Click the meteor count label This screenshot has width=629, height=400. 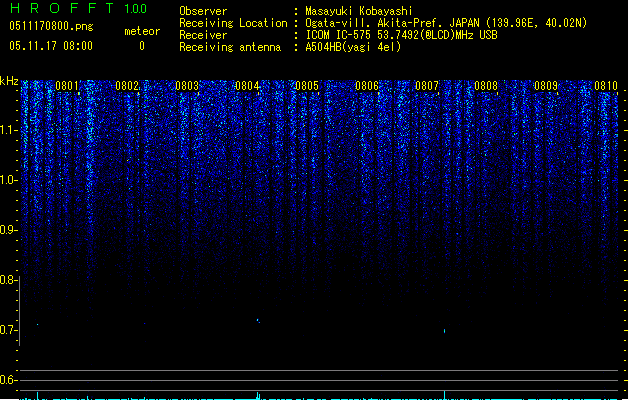tap(142, 31)
